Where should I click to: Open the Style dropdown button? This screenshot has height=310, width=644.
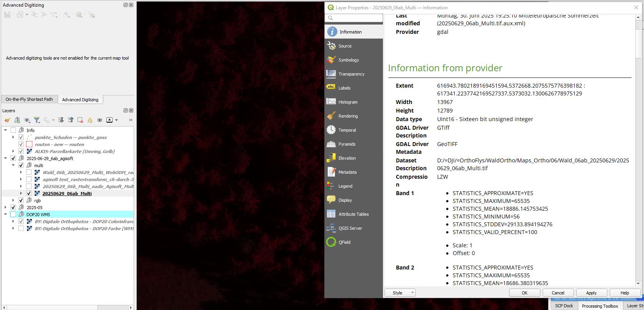[400, 293]
